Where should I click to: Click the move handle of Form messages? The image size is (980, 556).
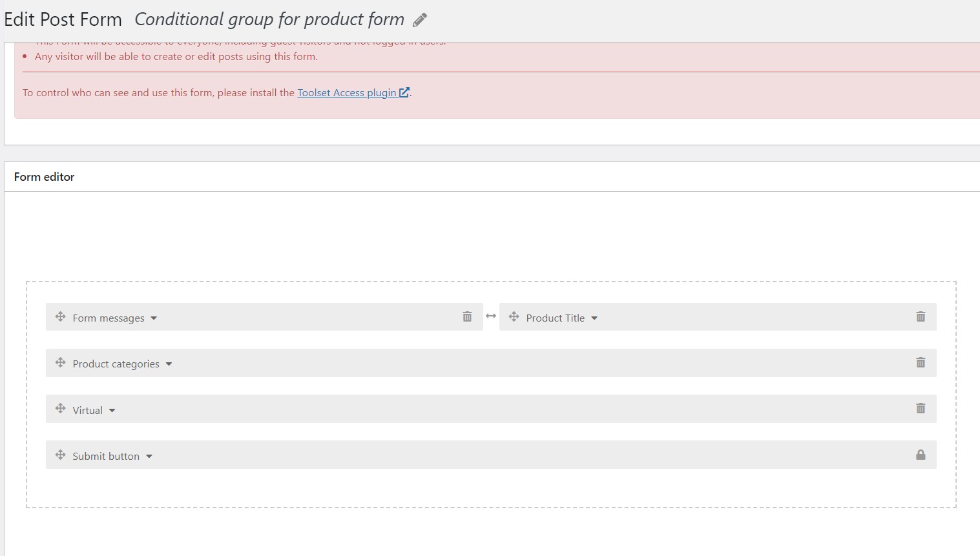[60, 316]
